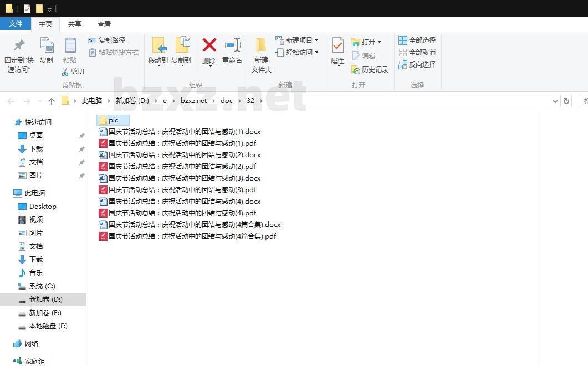Select the pic folder
Image resolution: width=588 pixels, height=366 pixels.
(113, 120)
